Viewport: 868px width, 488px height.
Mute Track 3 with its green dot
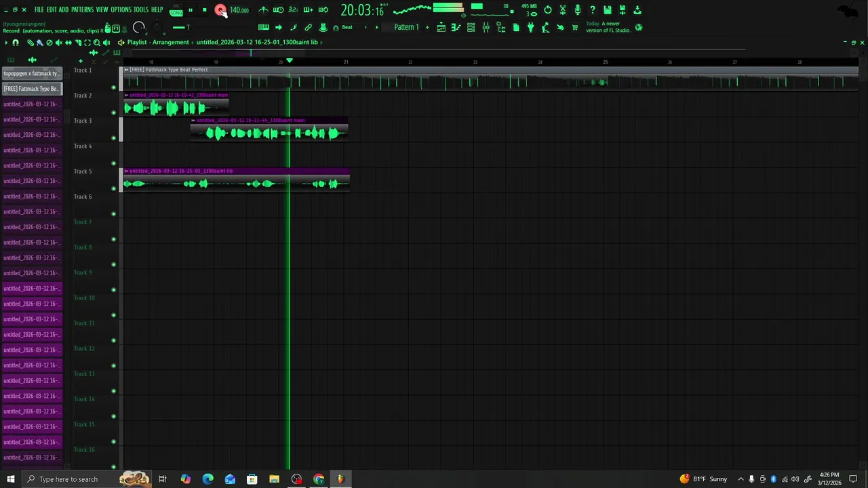click(113, 138)
